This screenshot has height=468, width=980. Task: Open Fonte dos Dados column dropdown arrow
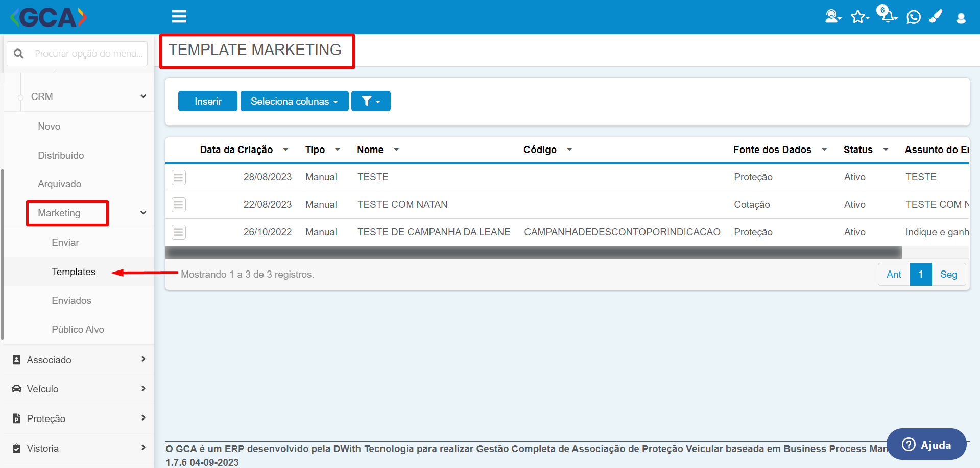tap(824, 150)
